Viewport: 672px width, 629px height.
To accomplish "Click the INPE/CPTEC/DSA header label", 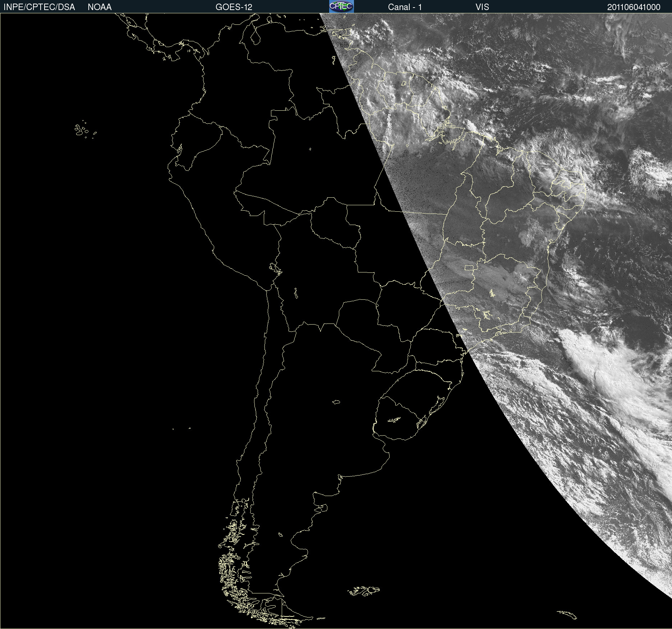I will [x=39, y=7].
